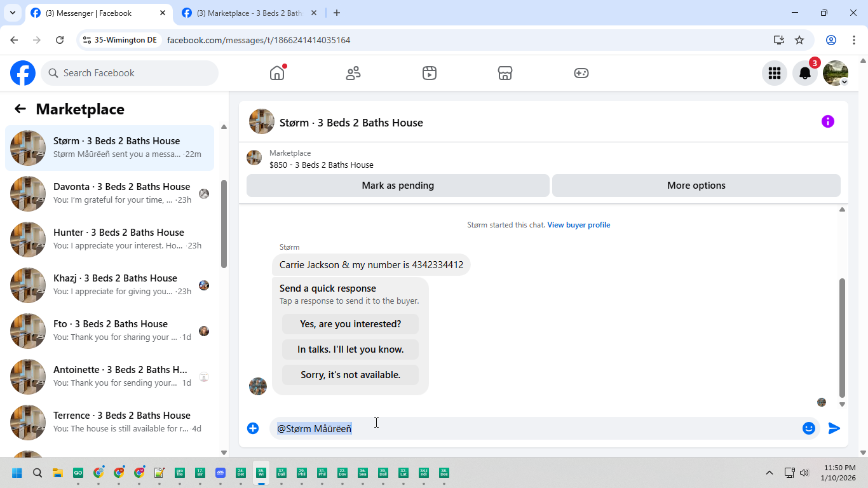The width and height of the screenshot is (868, 488).
Task: Open the Notepad++ taskbar icon
Action: pyautogui.click(x=159, y=473)
